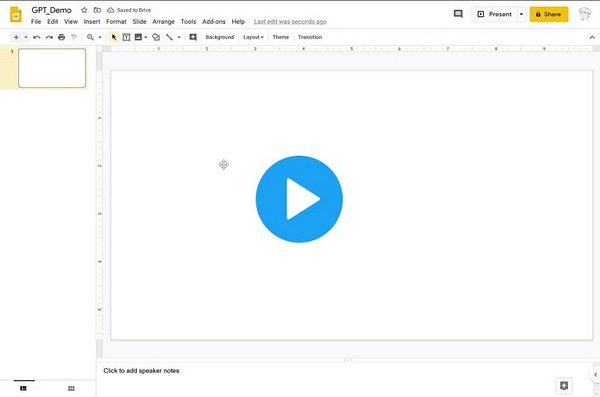Image resolution: width=600 pixels, height=397 pixels.
Task: Open new slide layout dropdown arrow
Action: (x=26, y=37)
